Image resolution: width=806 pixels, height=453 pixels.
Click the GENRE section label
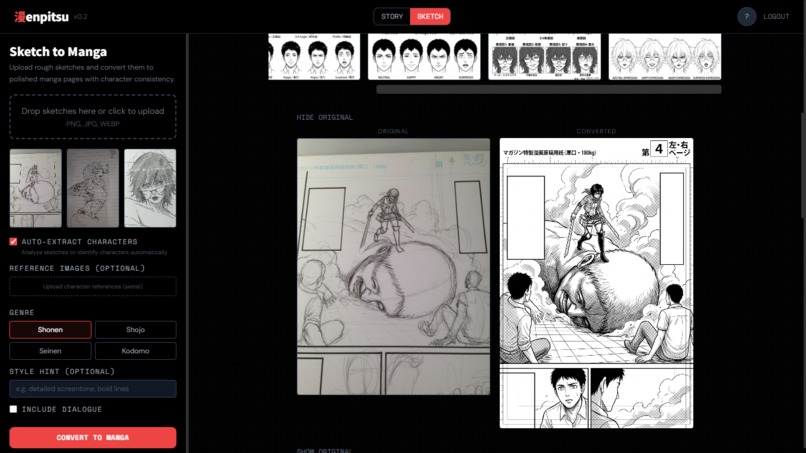(22, 312)
